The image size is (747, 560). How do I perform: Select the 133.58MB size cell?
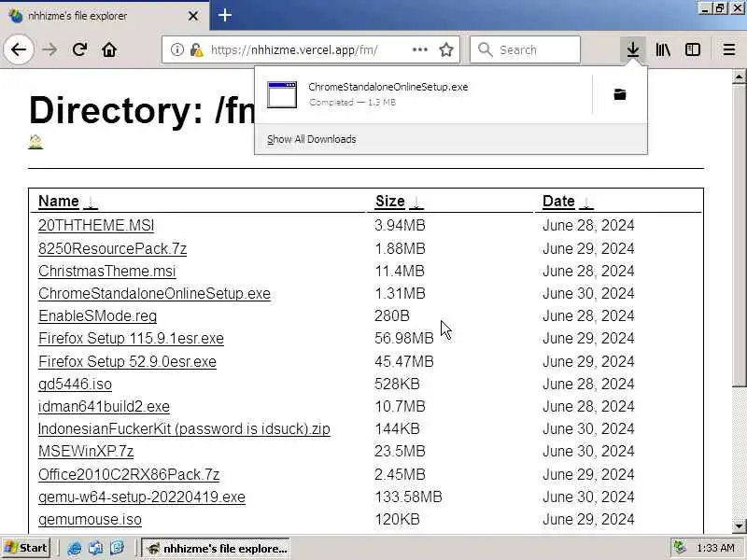click(x=408, y=497)
